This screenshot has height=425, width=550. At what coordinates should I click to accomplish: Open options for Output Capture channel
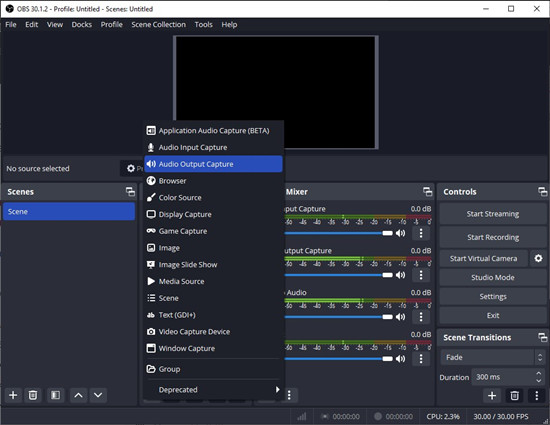tap(421, 275)
